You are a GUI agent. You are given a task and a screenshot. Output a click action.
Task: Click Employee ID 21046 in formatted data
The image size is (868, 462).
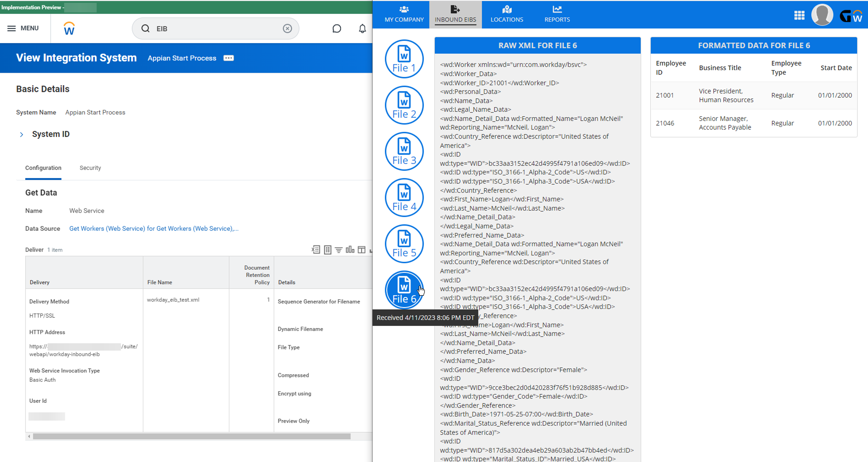[x=665, y=123]
